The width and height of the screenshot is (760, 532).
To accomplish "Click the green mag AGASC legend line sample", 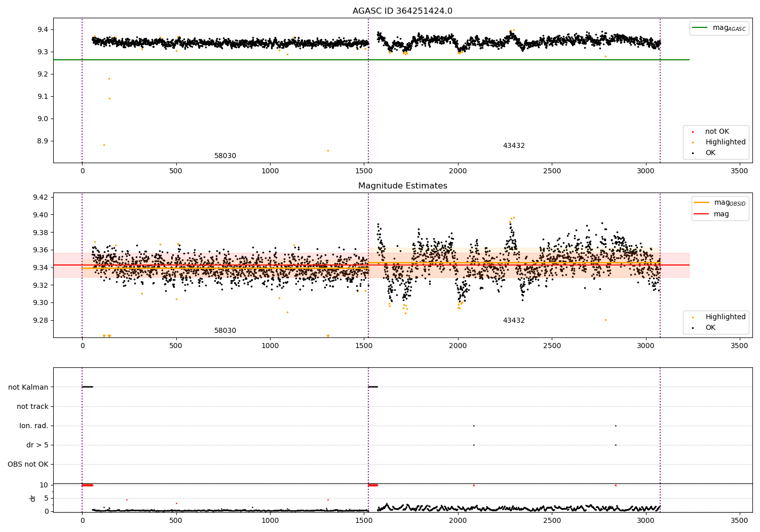I will pyautogui.click(x=700, y=28).
